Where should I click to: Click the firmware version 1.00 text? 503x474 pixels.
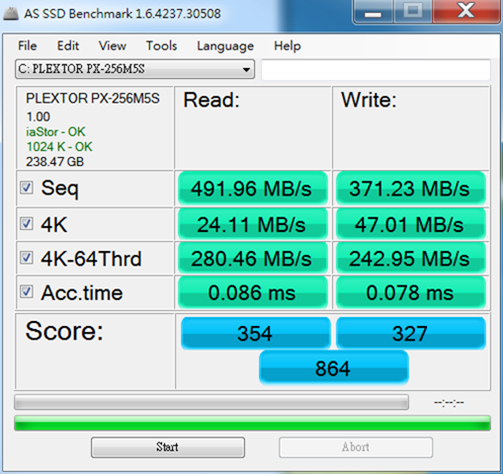pos(38,117)
